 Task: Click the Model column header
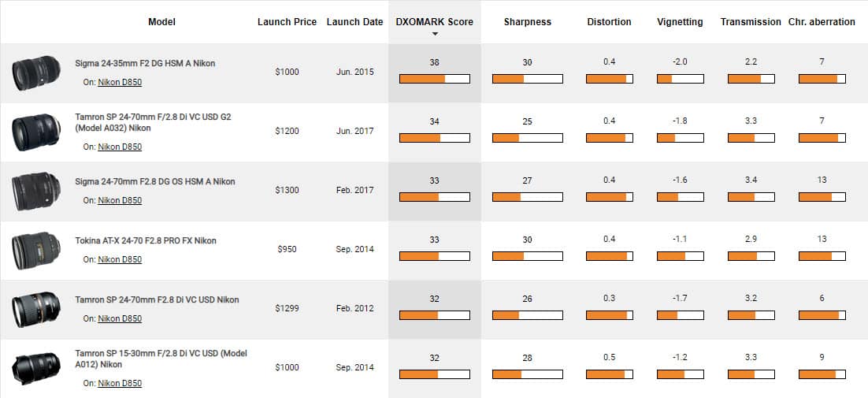click(161, 22)
